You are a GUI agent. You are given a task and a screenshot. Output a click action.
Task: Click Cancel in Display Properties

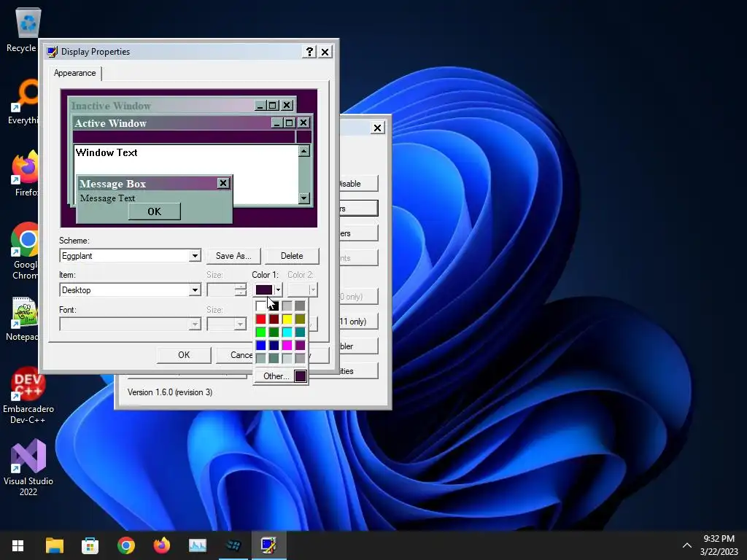[x=235, y=355]
